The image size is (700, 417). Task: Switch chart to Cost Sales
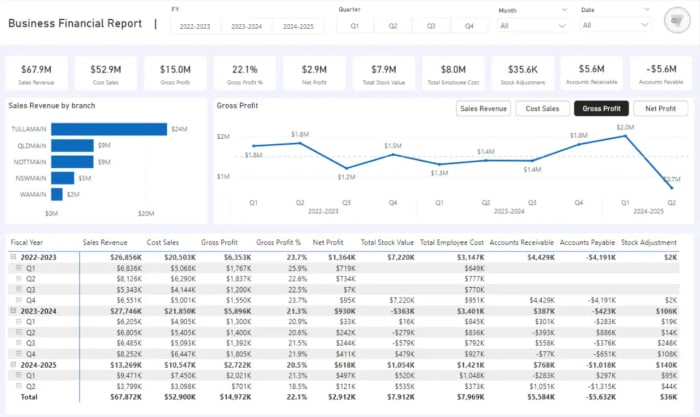tap(542, 108)
